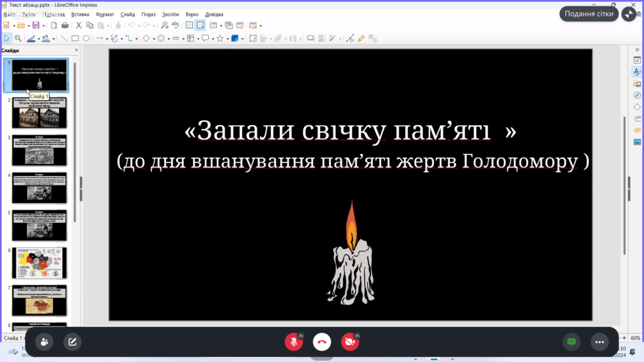Click the Print icon in toolbar

pyautogui.click(x=64, y=25)
